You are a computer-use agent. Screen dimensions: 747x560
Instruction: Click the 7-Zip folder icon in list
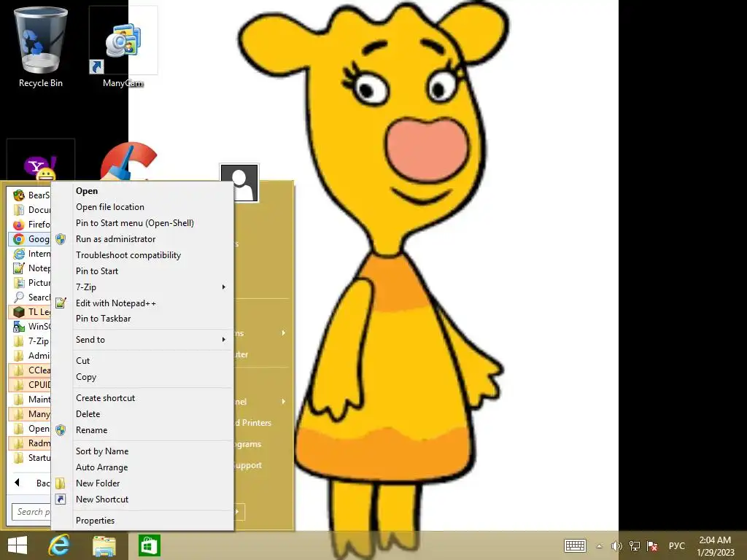coord(19,341)
